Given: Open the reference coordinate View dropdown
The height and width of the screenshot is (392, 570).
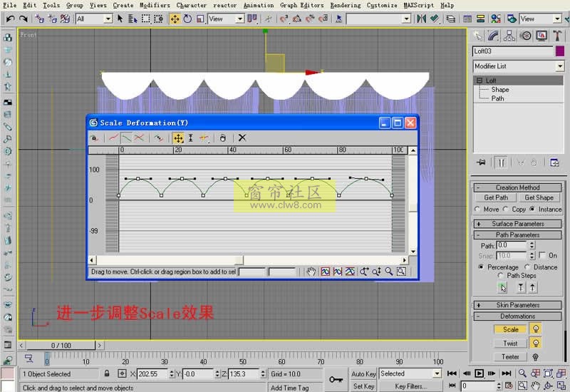Looking at the screenshot, I should 239,19.
